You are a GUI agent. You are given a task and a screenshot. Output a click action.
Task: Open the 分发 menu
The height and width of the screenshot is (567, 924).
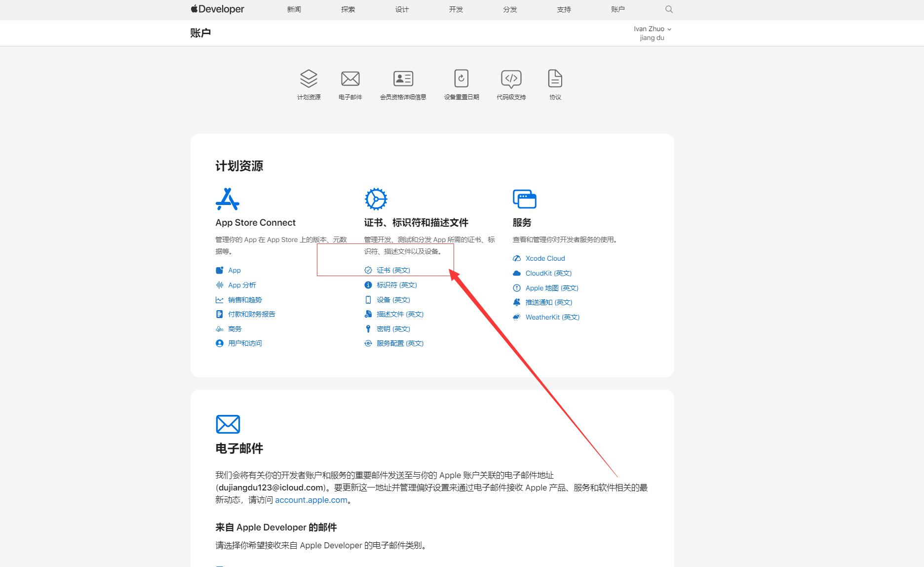tap(510, 9)
